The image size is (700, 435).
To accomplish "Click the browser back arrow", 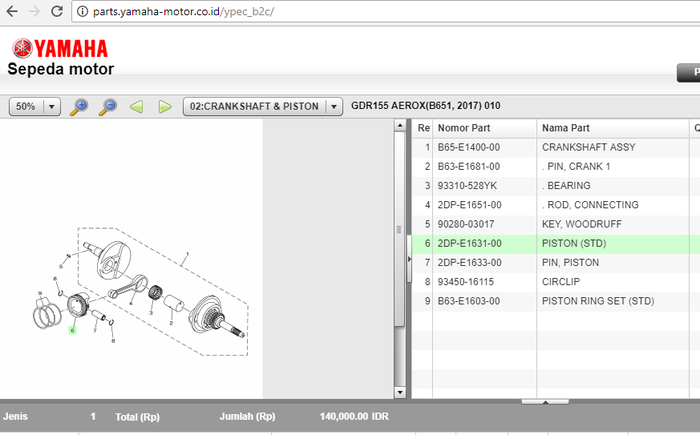I will coord(11,12).
